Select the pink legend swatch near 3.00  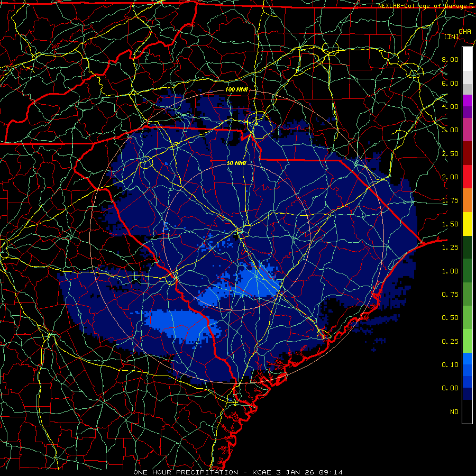point(467,130)
